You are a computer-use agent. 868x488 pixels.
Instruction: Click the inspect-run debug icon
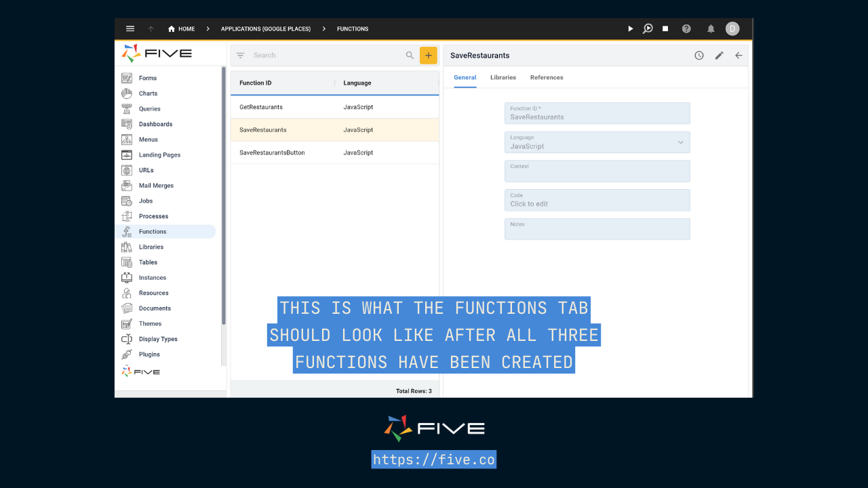(648, 28)
